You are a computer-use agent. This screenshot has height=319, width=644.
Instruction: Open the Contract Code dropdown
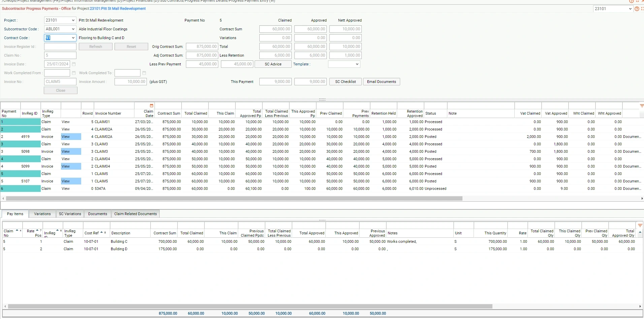(73, 38)
